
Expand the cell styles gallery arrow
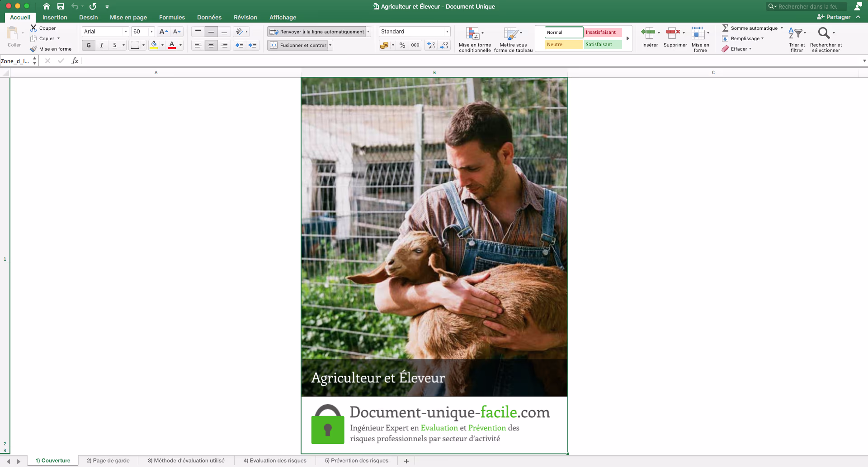click(628, 38)
